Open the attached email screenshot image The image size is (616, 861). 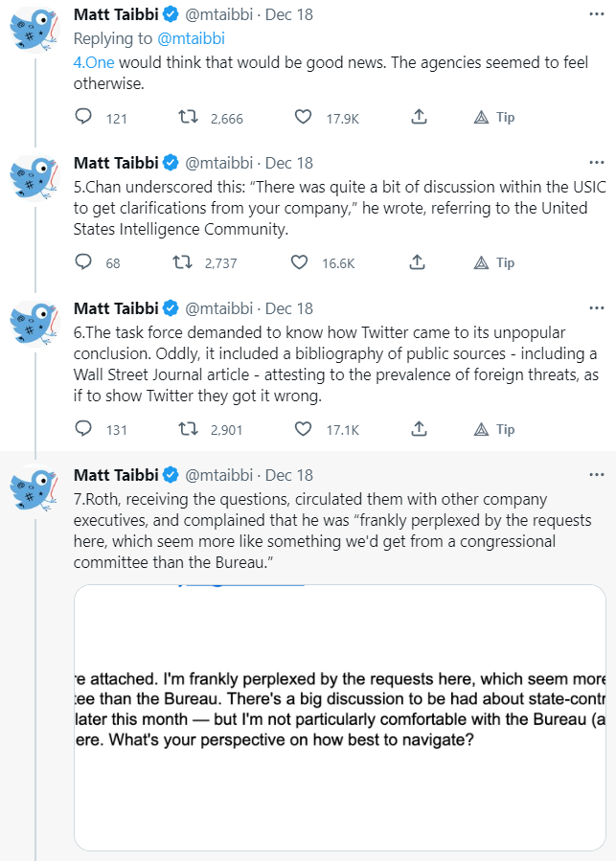[x=340, y=716]
